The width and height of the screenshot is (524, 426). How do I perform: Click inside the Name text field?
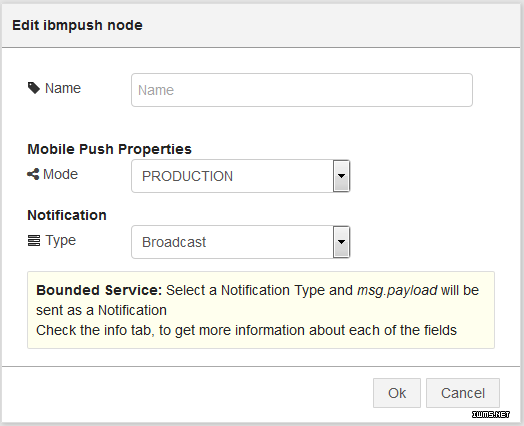pos(302,90)
